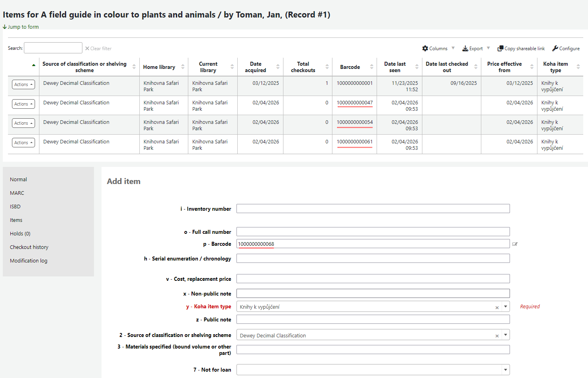Screen dimensions: 588x378
Task: Click the table Search input field
Action: click(x=53, y=48)
